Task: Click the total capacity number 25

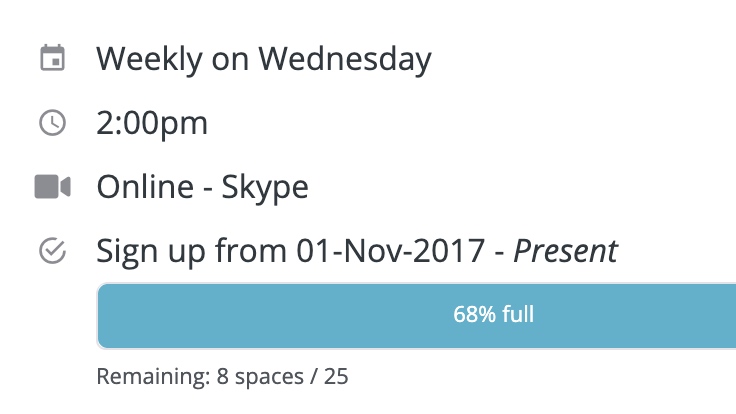Action: click(336, 376)
